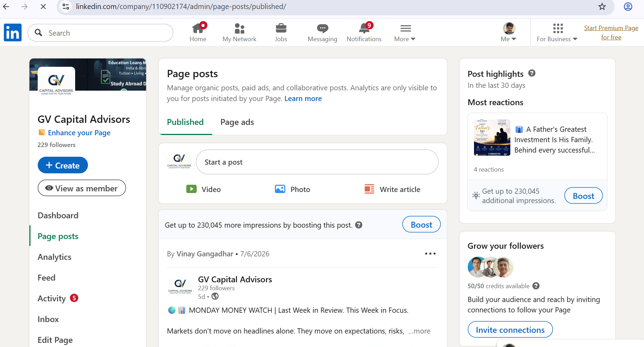Focus the LinkedIn Search field

[100, 33]
